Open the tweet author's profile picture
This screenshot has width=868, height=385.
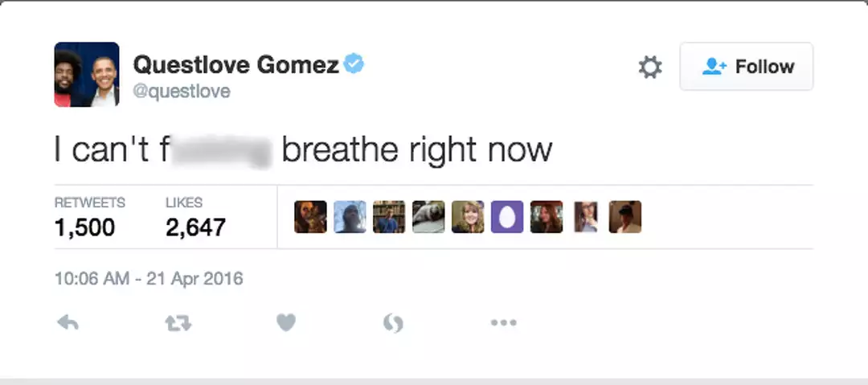pos(87,75)
